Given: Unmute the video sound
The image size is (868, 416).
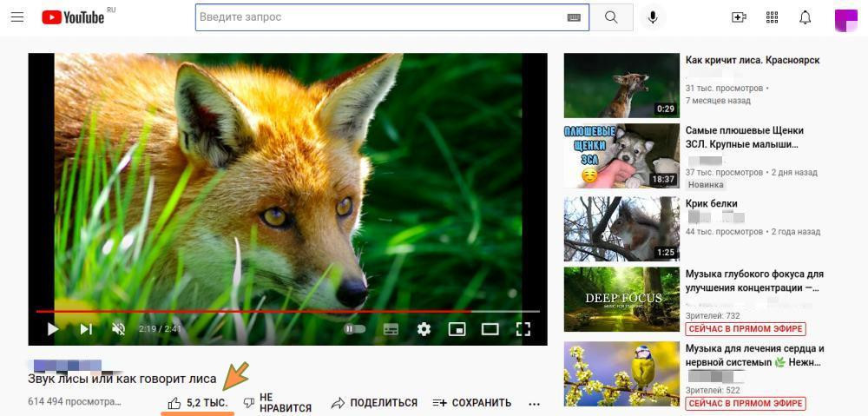Looking at the screenshot, I should coord(119,329).
